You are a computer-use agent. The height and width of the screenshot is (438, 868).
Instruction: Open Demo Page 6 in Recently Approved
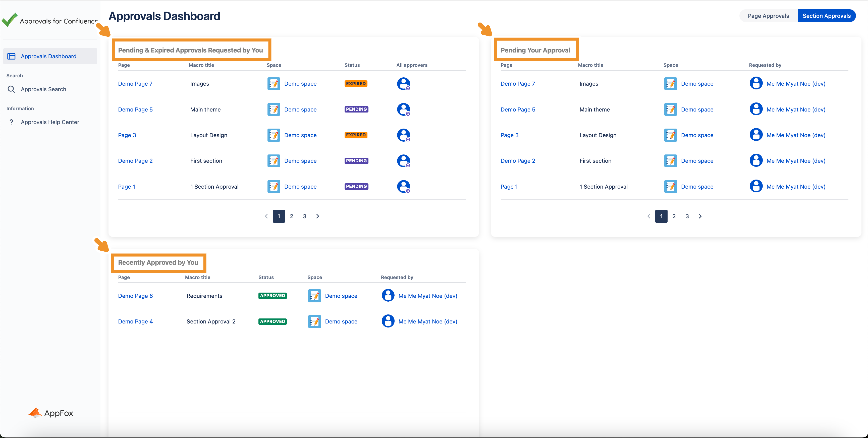135,296
